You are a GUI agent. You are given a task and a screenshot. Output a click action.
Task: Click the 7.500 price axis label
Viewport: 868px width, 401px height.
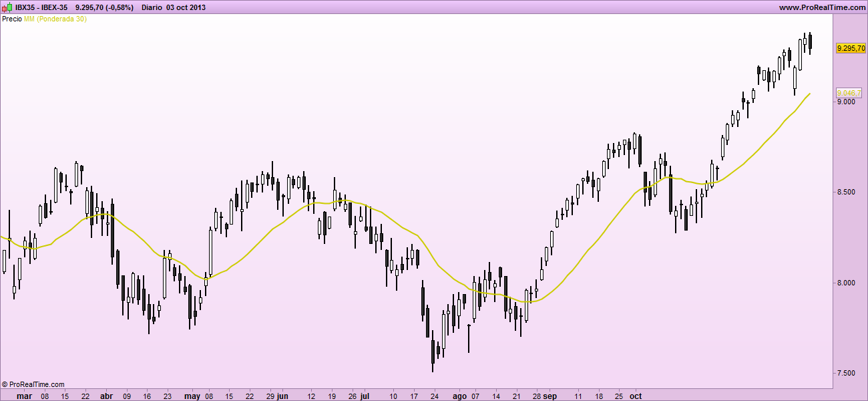[x=845, y=373]
